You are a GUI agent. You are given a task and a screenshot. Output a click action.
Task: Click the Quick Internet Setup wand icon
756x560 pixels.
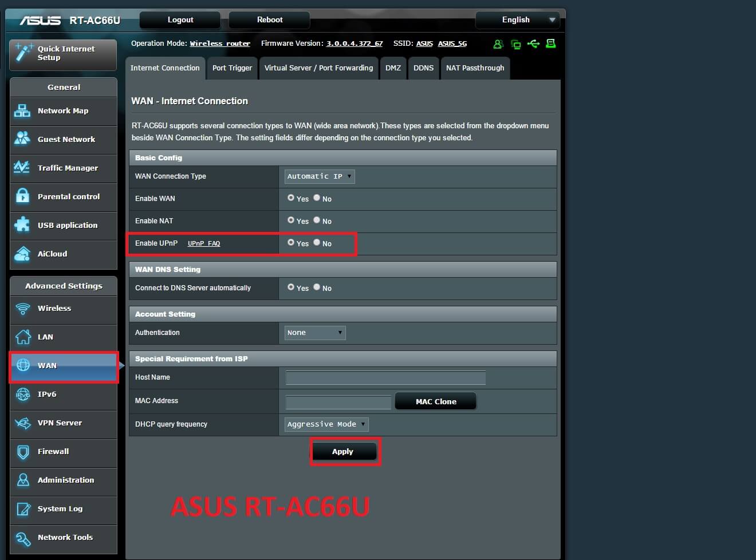coord(24,52)
